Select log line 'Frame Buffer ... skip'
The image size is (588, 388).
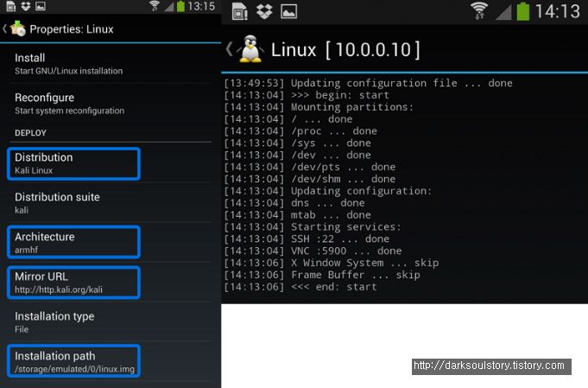tap(356, 275)
